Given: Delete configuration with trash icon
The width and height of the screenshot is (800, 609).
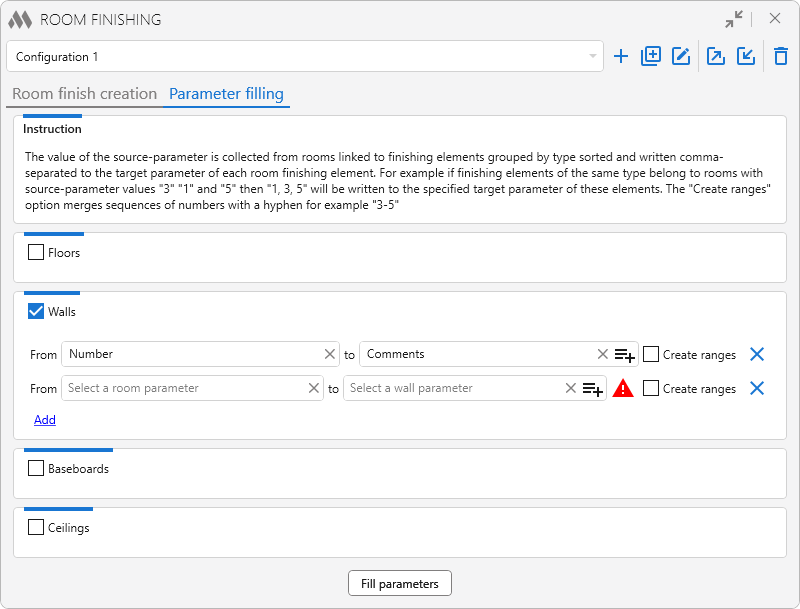Looking at the screenshot, I should [x=781, y=57].
